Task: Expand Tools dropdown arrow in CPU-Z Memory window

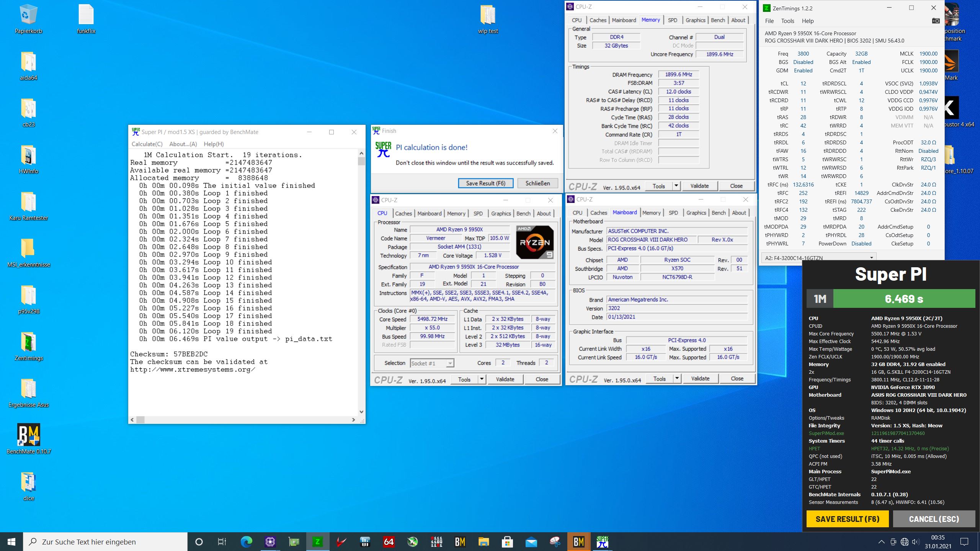Action: click(676, 186)
